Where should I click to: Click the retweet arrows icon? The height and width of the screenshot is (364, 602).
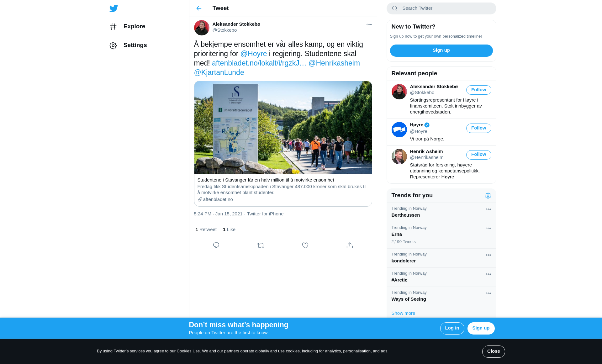tap(261, 245)
